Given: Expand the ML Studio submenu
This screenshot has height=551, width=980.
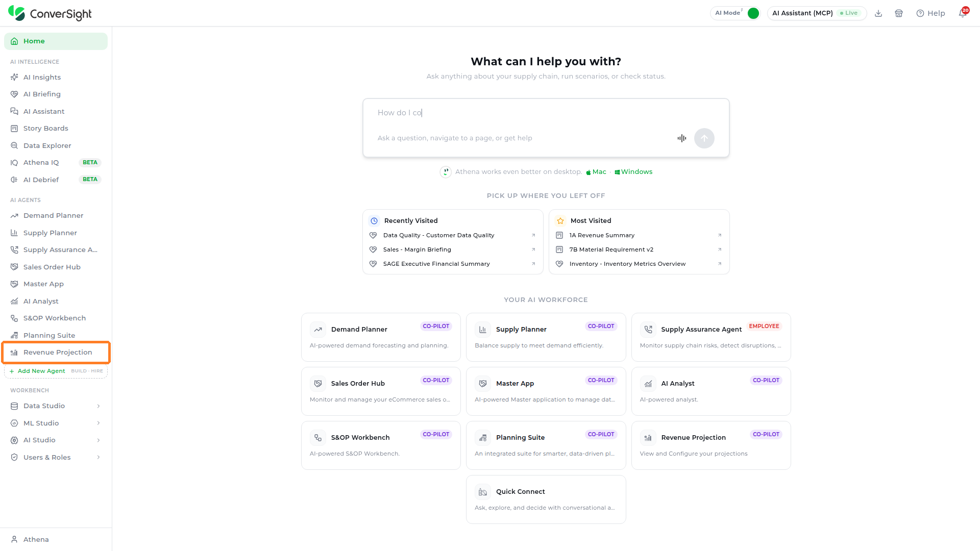Looking at the screenshot, I should (x=99, y=423).
